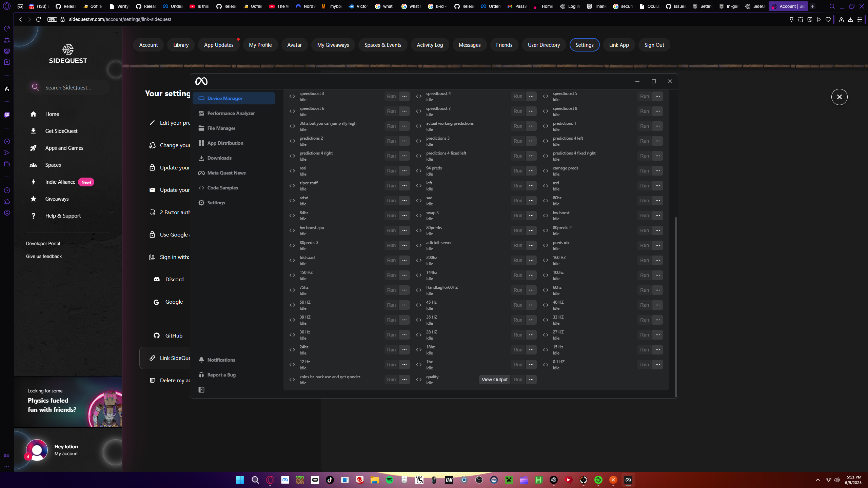This screenshot has width=868, height=488.
Task: Collapse sidebar with the bottom panel icon
Action: pos(201,390)
